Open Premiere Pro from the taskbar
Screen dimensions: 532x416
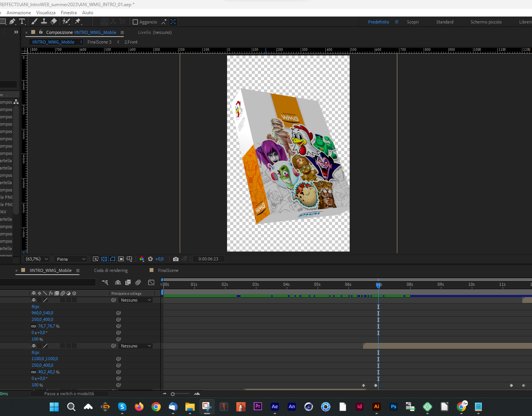coord(258,406)
